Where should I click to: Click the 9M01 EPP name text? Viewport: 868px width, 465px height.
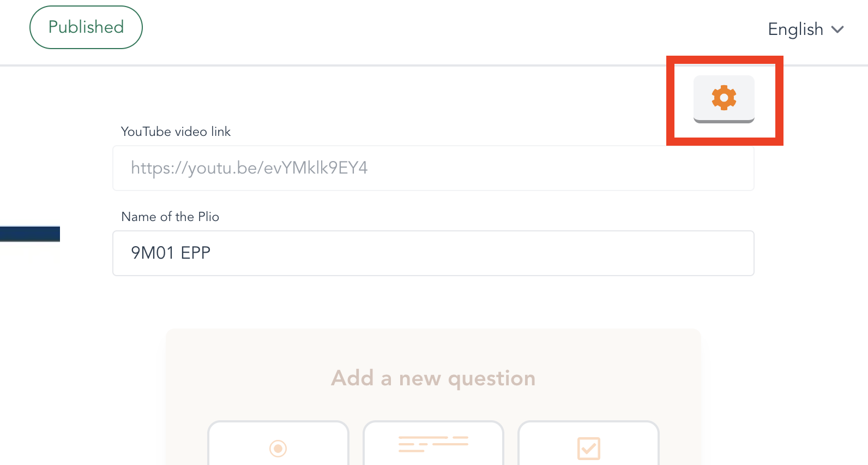tap(171, 253)
